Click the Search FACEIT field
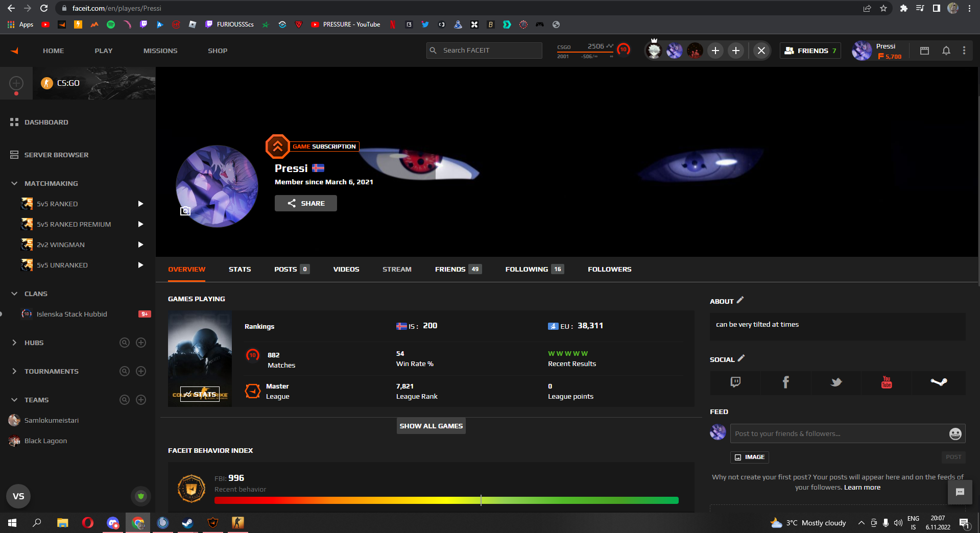Image resolution: width=980 pixels, height=533 pixels. coord(484,50)
